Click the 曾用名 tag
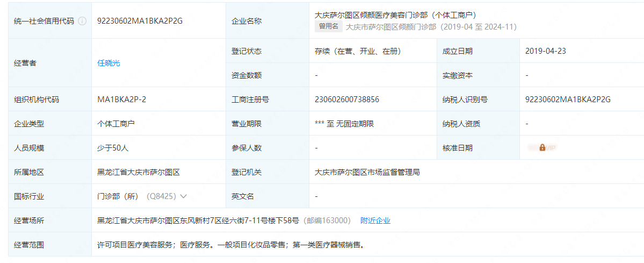This screenshot has width=644, height=263. coord(328,26)
